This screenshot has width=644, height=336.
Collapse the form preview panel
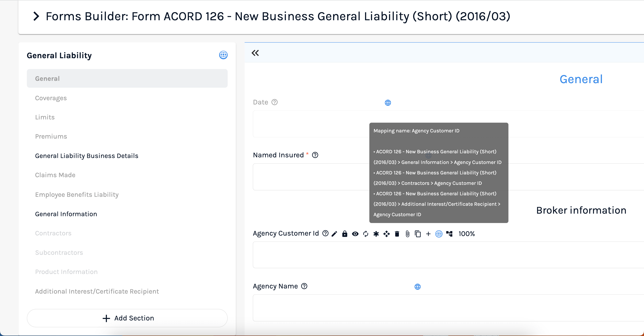coord(255,53)
